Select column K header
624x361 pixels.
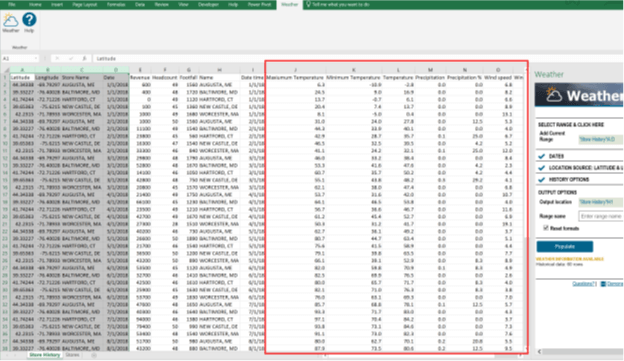[x=353, y=70]
